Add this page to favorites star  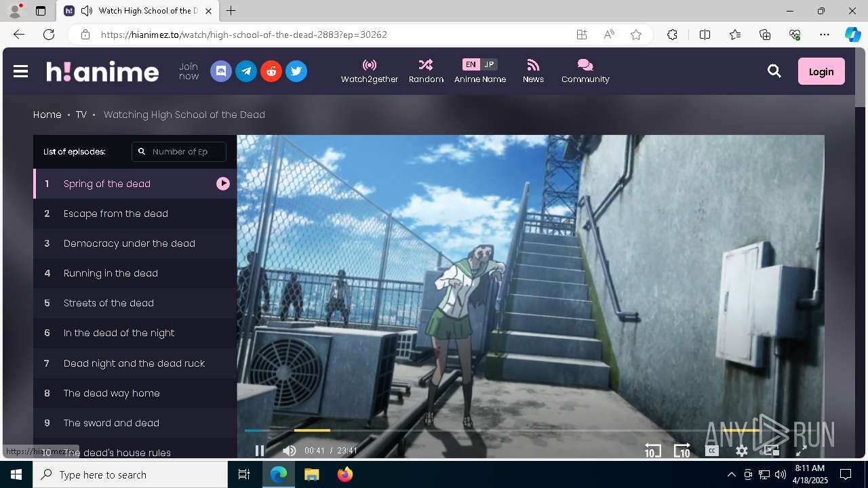(x=636, y=35)
